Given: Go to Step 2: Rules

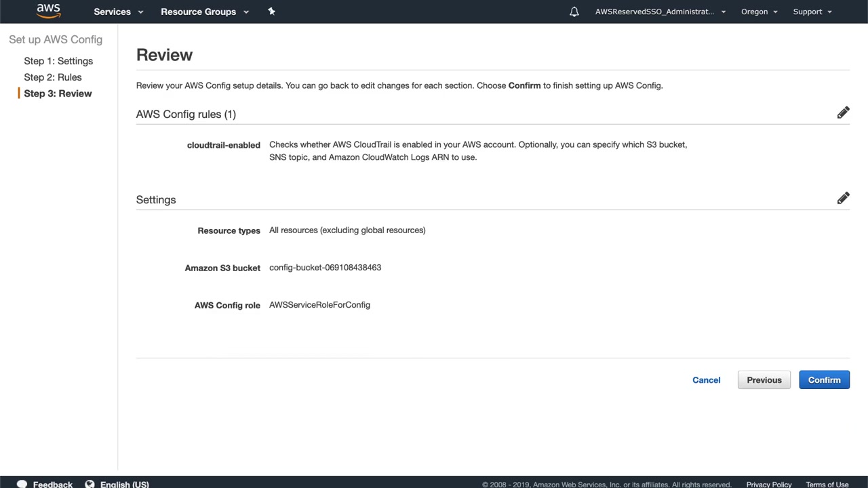Looking at the screenshot, I should coord(53,77).
